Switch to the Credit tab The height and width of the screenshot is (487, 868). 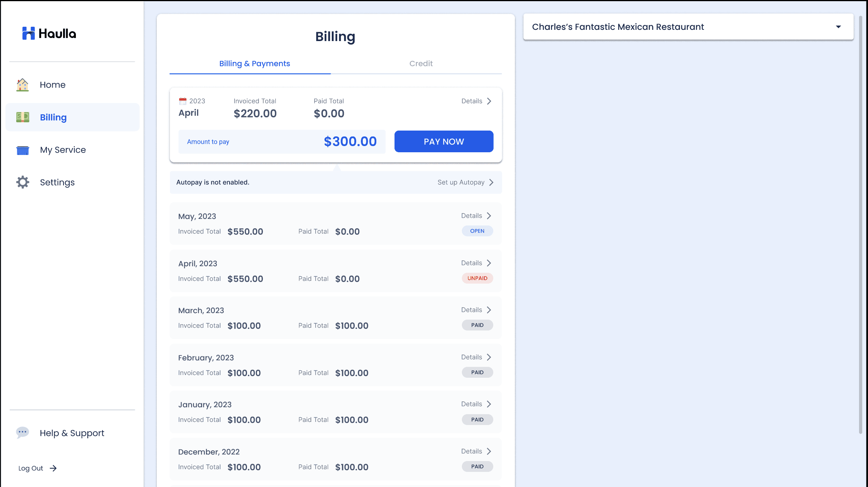tap(421, 64)
